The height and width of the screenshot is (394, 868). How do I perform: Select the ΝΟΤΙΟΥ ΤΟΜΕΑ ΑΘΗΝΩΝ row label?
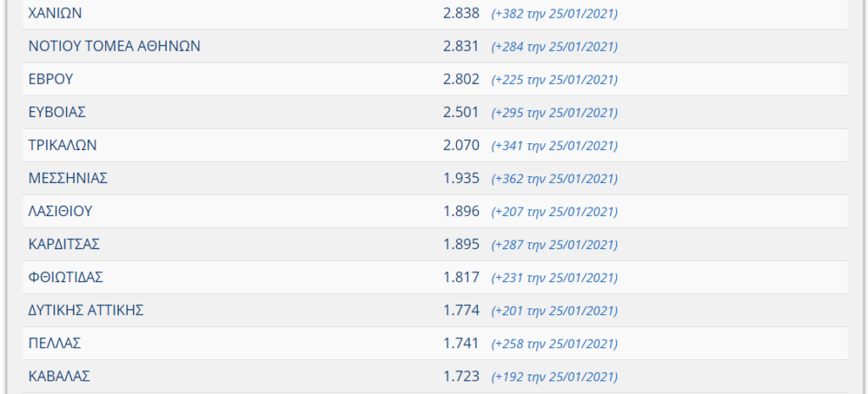click(114, 46)
